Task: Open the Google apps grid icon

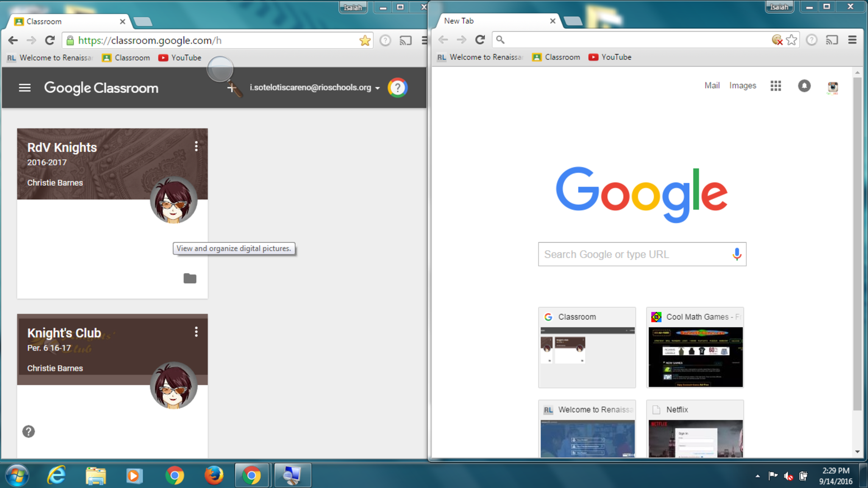Action: point(776,86)
